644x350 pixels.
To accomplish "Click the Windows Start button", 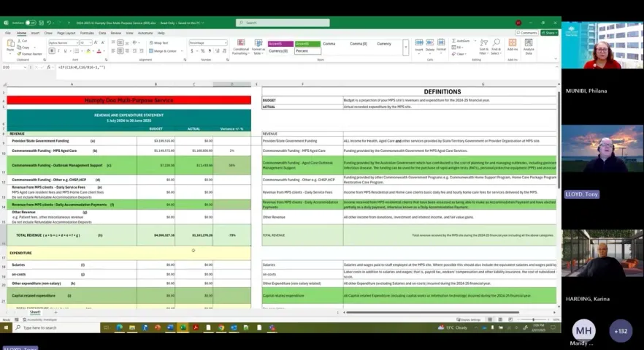I will click(x=6, y=328).
